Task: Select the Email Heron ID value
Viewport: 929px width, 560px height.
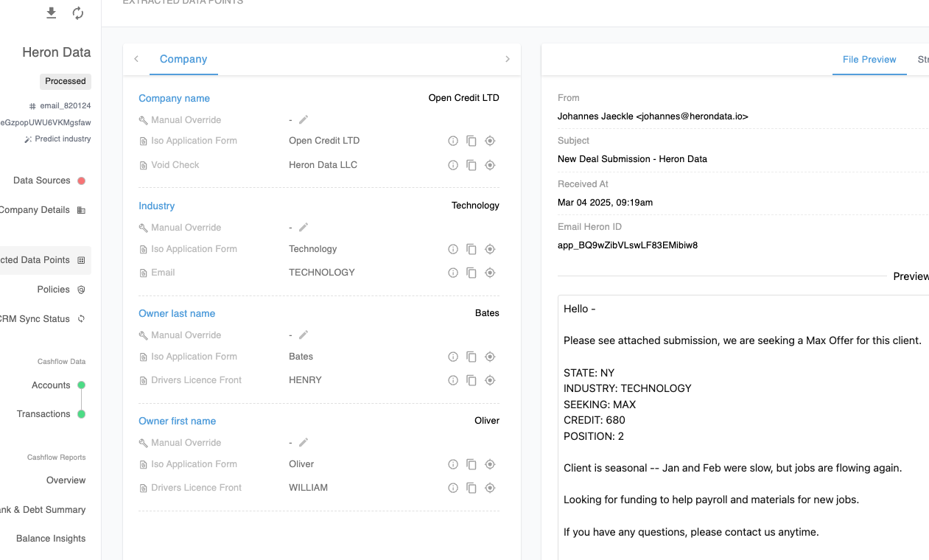Action: (x=628, y=245)
